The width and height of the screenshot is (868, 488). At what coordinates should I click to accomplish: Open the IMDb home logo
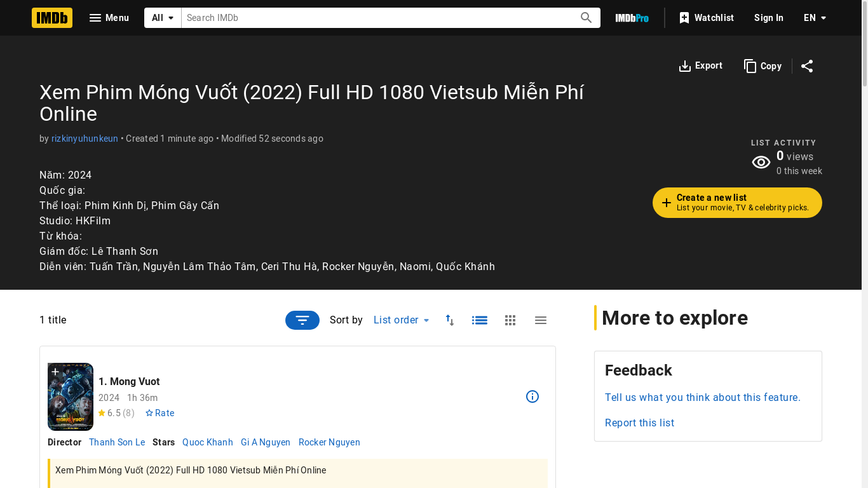click(52, 18)
